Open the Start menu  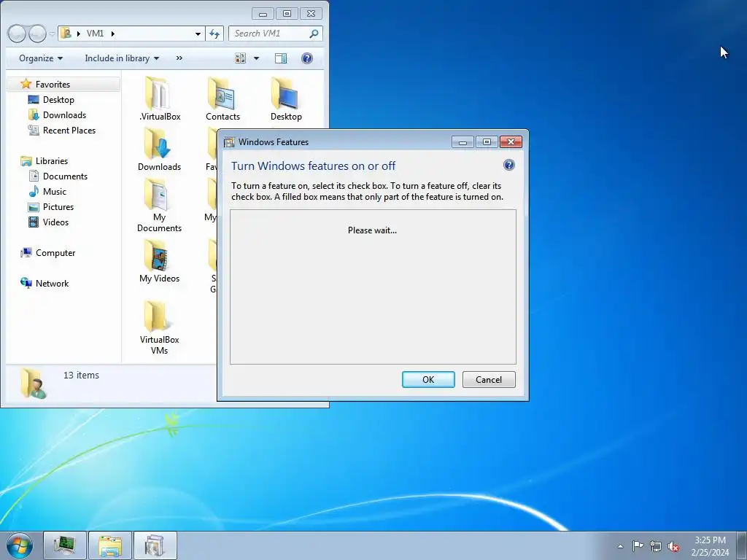(20, 545)
